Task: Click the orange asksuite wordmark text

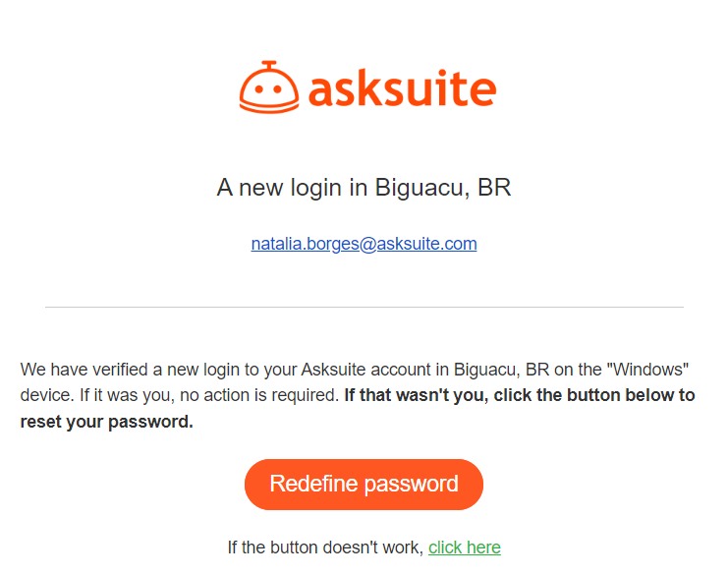Action: tap(403, 88)
